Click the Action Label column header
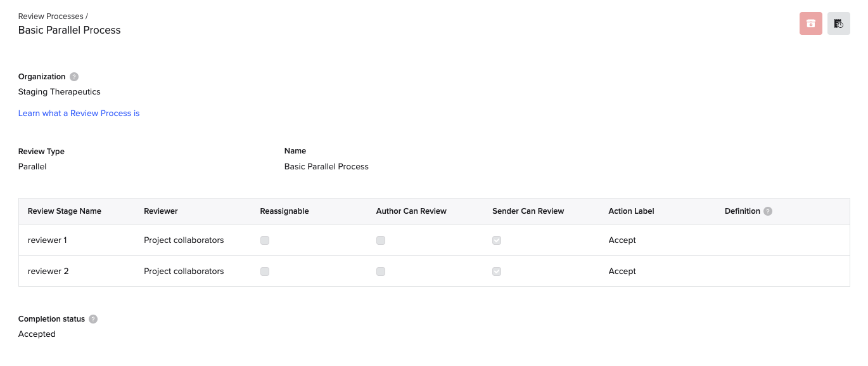 click(x=631, y=211)
